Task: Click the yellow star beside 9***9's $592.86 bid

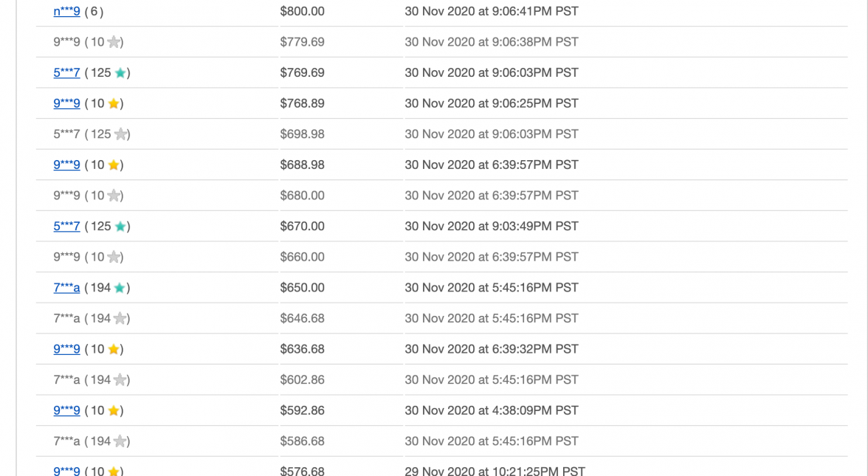Action: [112, 410]
